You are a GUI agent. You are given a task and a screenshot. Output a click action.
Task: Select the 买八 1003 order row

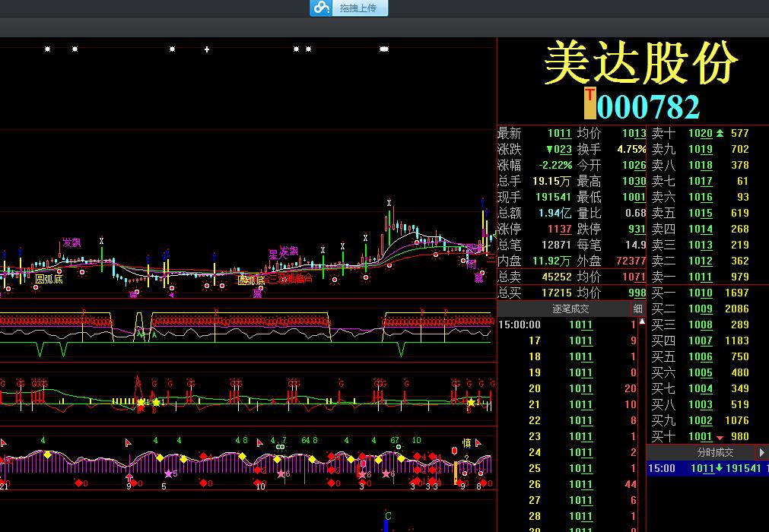click(701, 404)
